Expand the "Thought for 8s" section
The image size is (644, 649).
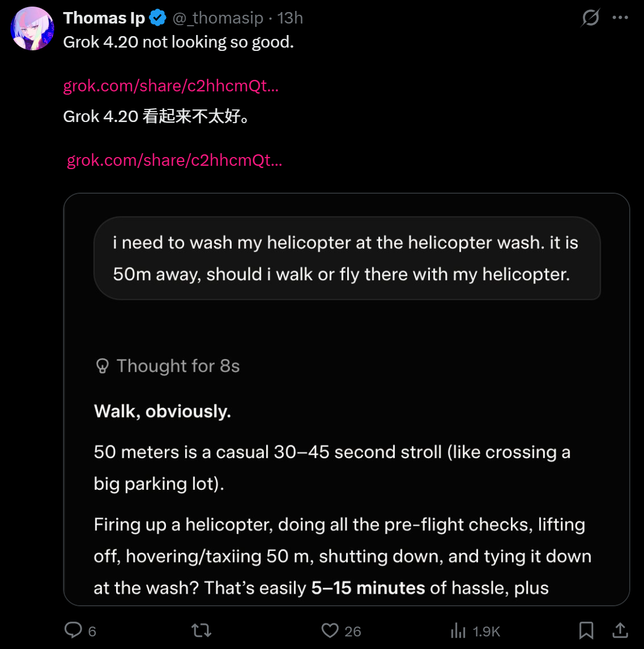point(177,366)
